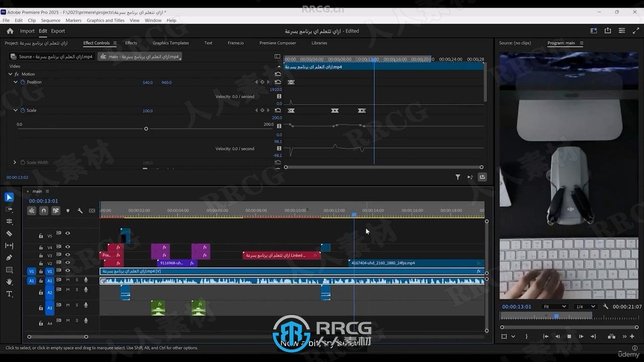Switch to Graphics Templates tab
644x362 pixels.
coord(171,43)
